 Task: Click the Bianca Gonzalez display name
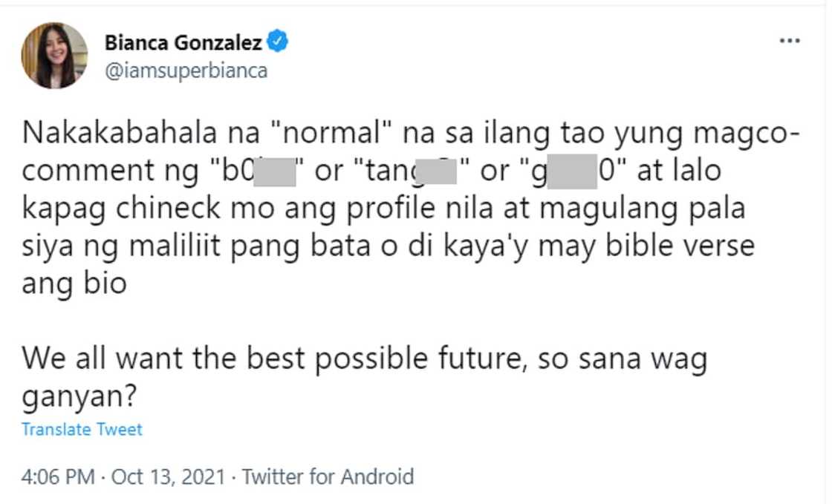[183, 43]
